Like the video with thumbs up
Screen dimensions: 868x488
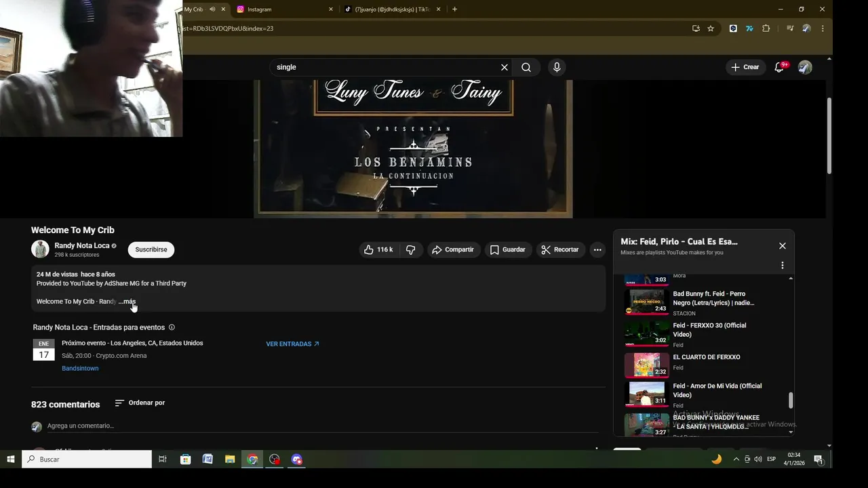tap(378, 249)
